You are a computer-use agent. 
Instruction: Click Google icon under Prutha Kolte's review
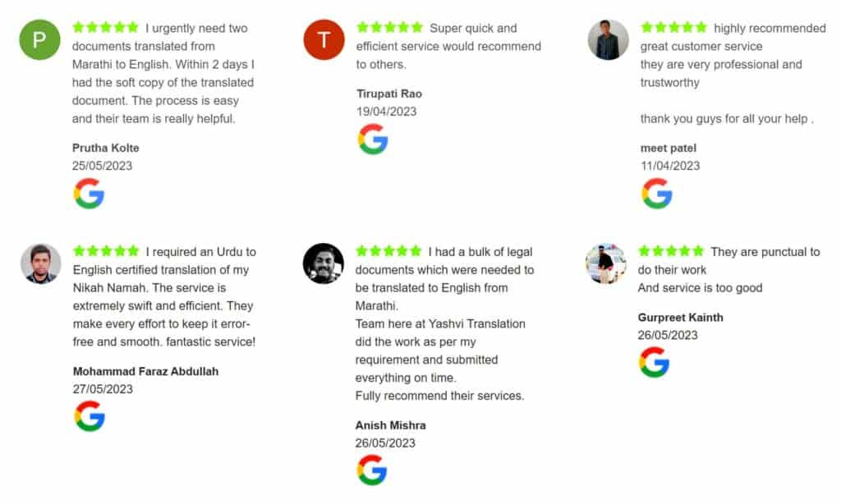[x=89, y=194]
